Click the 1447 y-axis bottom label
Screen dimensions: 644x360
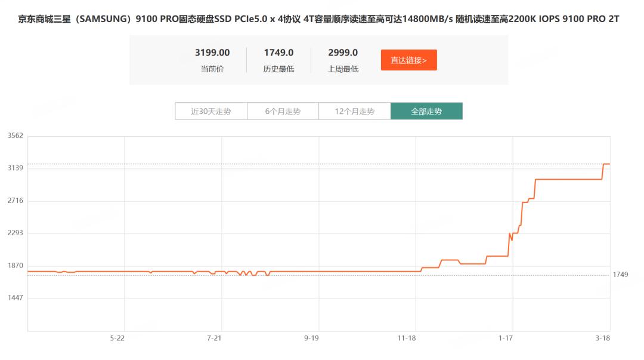coord(15,297)
